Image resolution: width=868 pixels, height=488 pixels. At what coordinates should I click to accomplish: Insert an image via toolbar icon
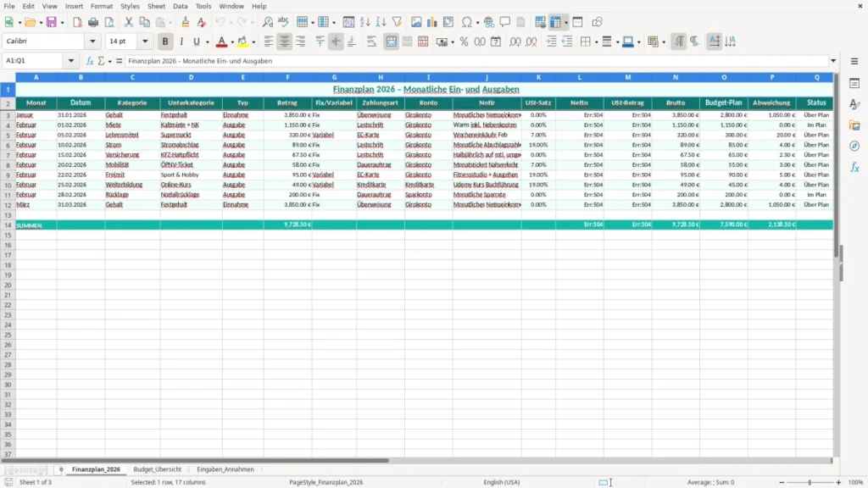(416, 22)
